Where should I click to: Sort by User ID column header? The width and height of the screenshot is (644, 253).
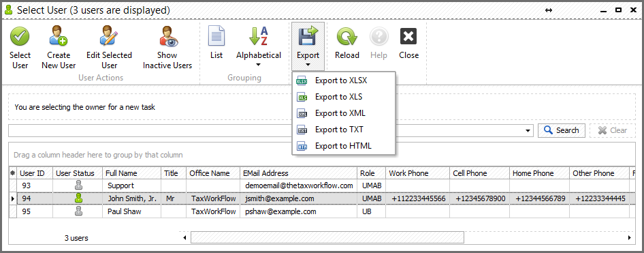35,173
